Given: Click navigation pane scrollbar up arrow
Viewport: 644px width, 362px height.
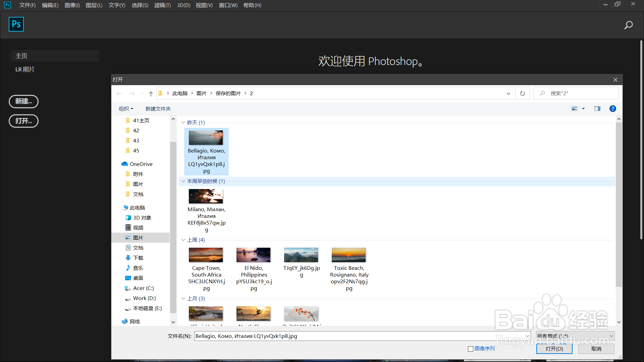Looking at the screenshot, I should pyautogui.click(x=173, y=119).
